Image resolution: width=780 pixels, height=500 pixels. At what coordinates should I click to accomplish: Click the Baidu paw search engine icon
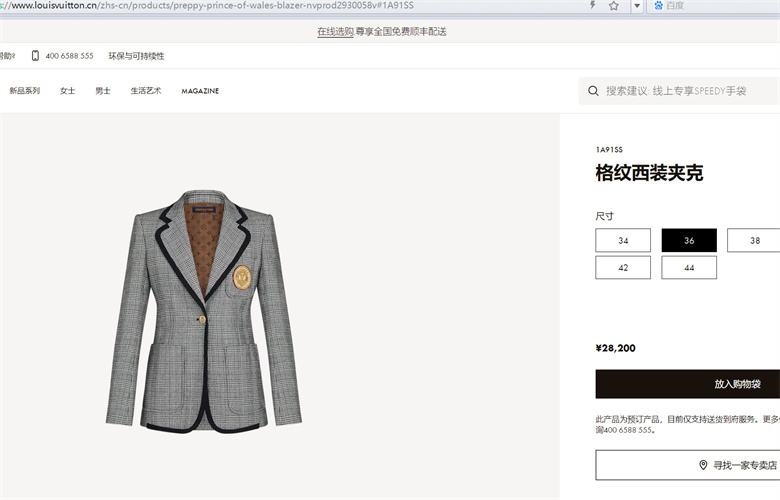tap(659, 5)
